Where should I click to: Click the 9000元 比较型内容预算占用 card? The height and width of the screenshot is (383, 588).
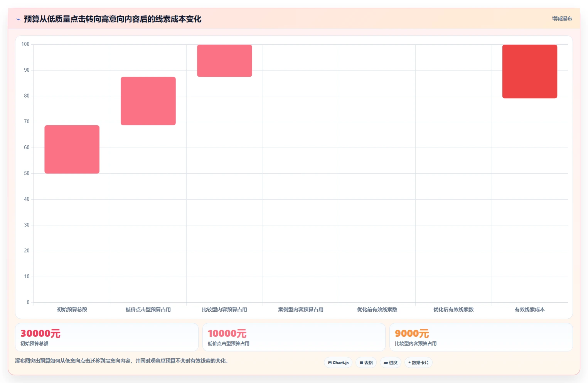pos(481,337)
